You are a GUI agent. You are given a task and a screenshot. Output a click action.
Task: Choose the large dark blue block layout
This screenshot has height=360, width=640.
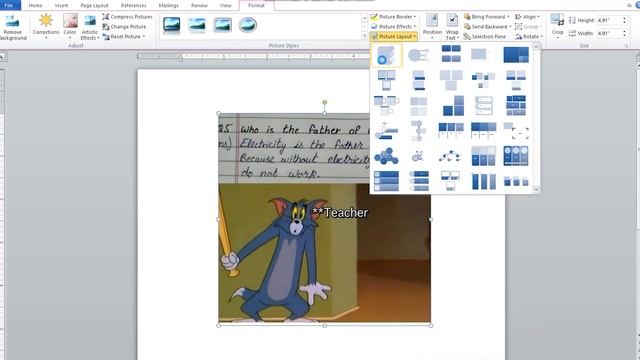(x=516, y=55)
